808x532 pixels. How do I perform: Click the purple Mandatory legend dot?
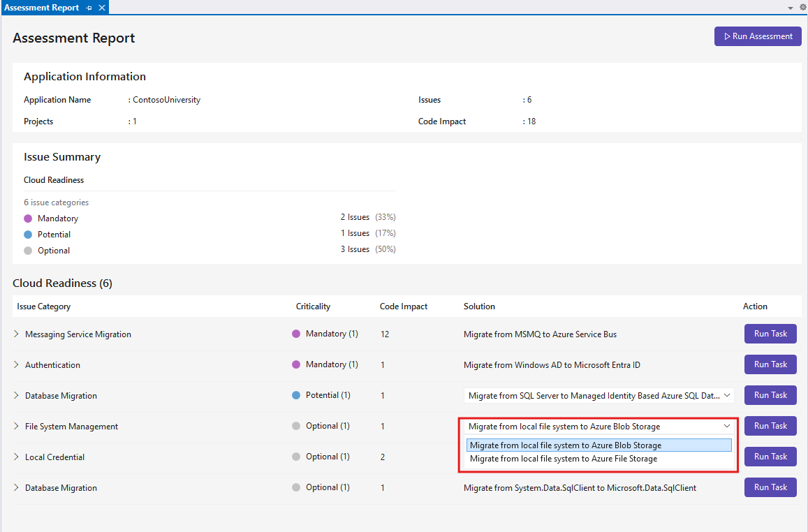point(27,218)
